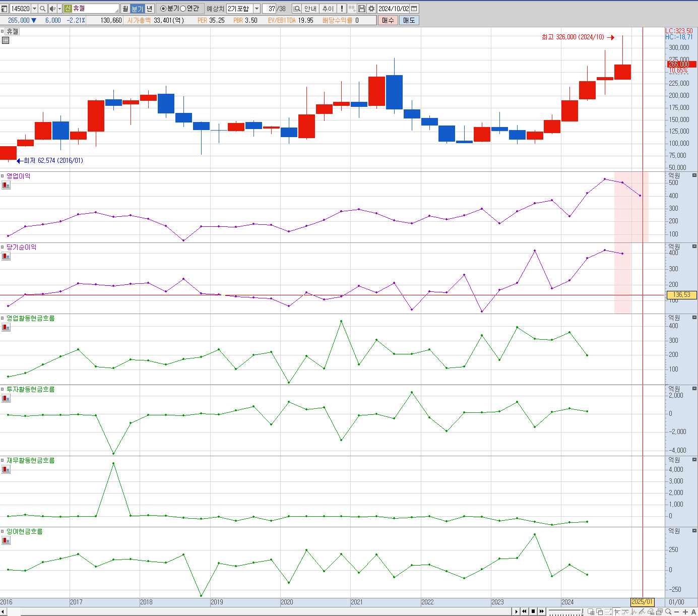
Task: Click the stock search magnifier icon
Action: [43, 9]
